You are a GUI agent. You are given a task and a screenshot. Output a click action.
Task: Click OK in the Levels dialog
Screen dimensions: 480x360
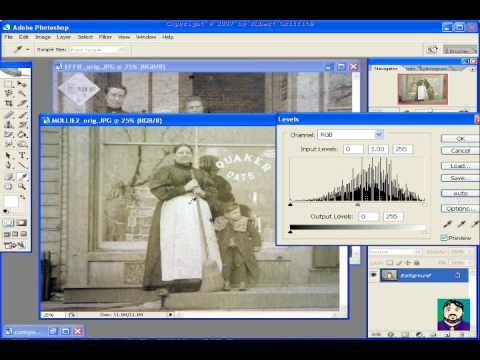[460, 139]
